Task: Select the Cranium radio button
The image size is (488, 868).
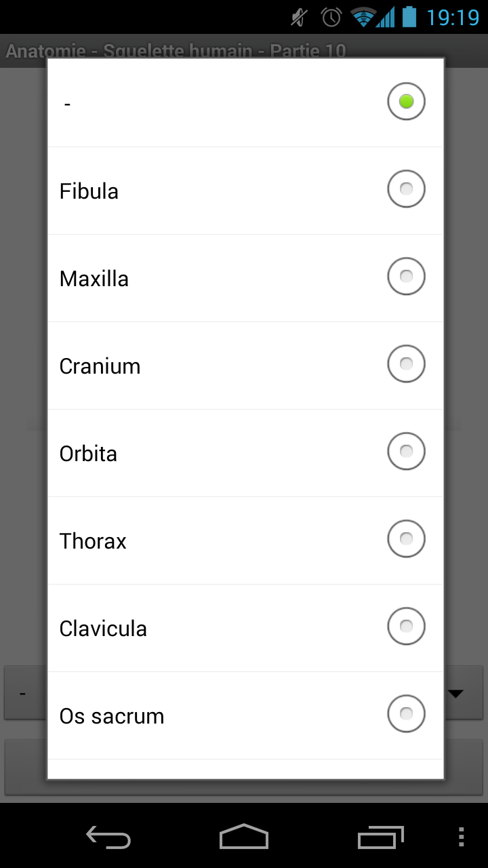Action: click(x=406, y=364)
